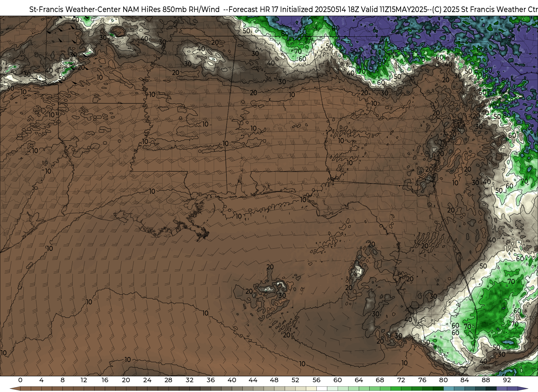Viewport: 538px width, 392px height.
Task: Click the colorbar tick label "12"
Action: click(84, 380)
